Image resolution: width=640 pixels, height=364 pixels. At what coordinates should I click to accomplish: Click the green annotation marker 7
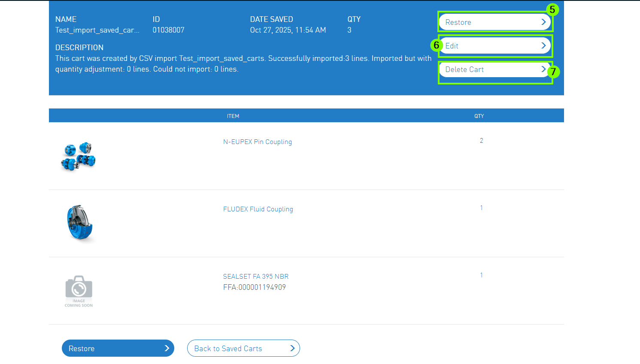[553, 72]
